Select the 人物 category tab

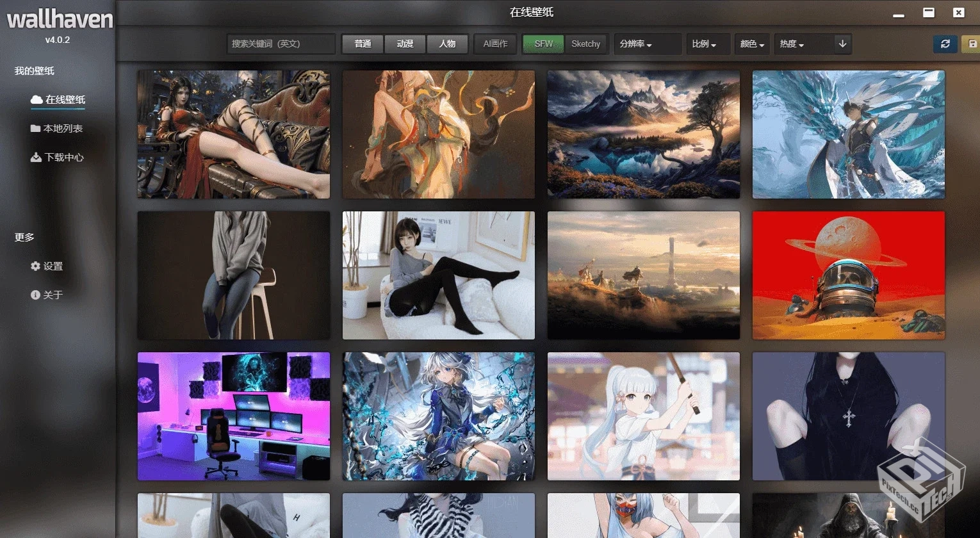tap(447, 44)
